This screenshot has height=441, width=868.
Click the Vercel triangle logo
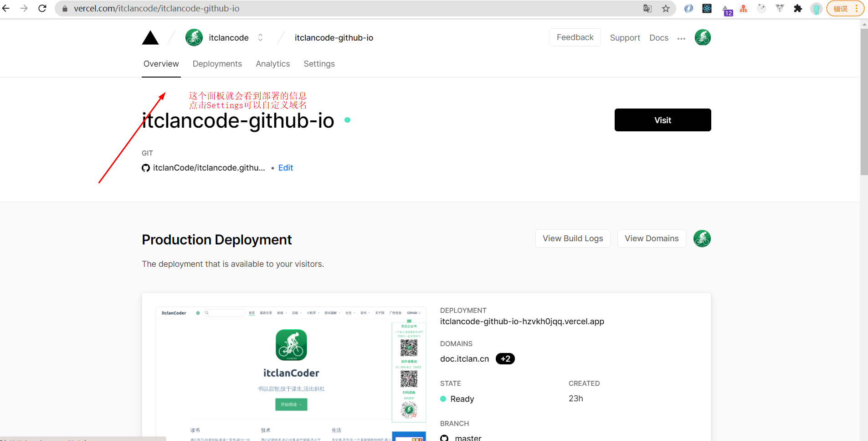[x=150, y=37]
